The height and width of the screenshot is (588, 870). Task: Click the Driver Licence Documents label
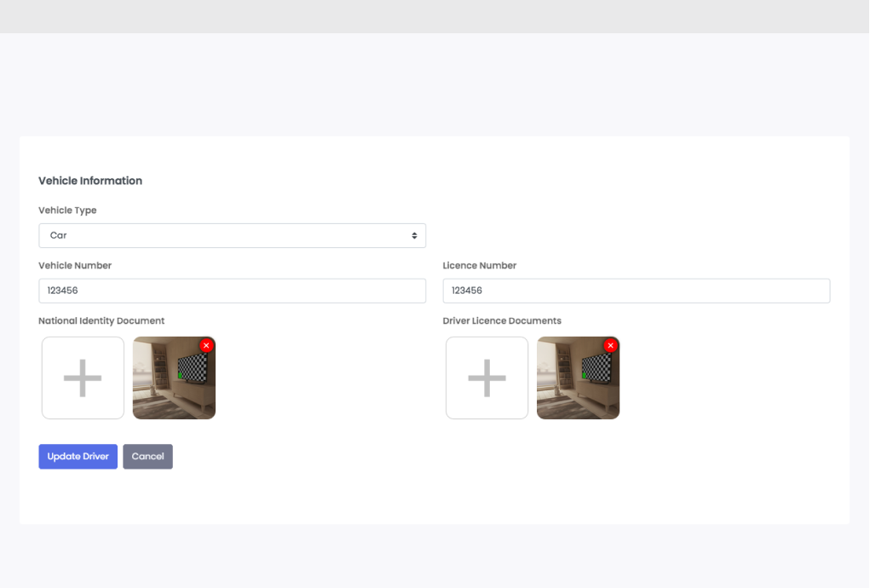502,321
